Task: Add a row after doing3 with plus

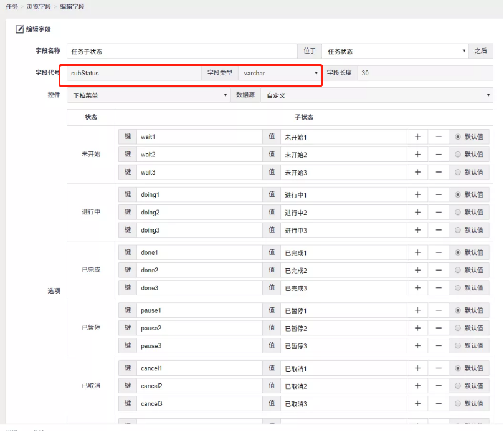Action: click(417, 230)
